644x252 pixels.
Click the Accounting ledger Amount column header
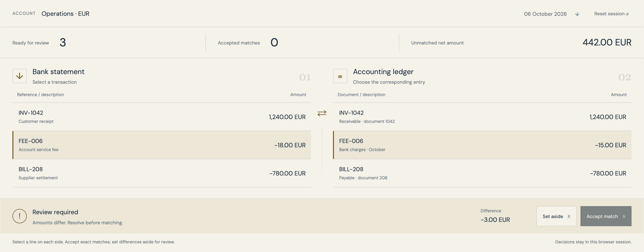pyautogui.click(x=619, y=95)
